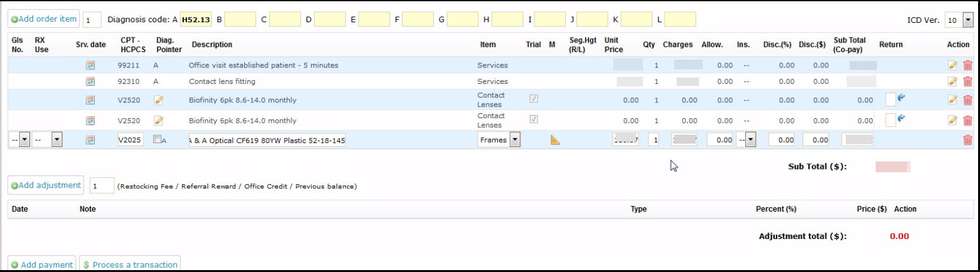Screen dimensions: 980x272
Task: Delete the A & A Optical frames row
Action: coord(967,140)
